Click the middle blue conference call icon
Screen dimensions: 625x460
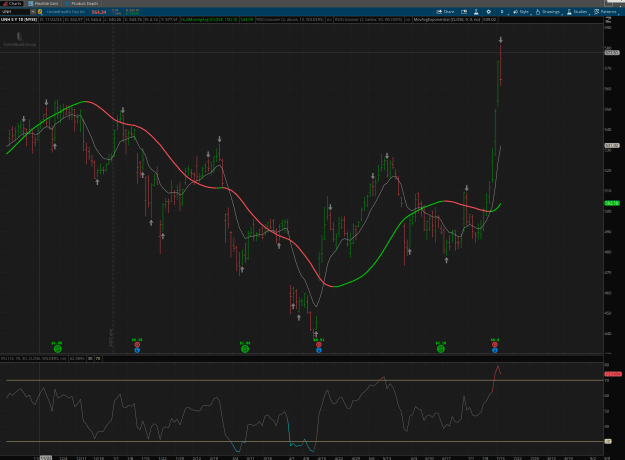(x=319, y=350)
